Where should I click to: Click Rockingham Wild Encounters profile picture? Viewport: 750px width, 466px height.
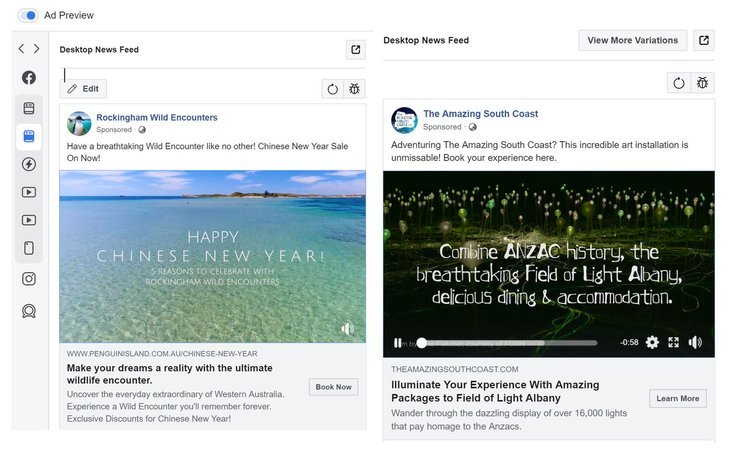point(79,123)
